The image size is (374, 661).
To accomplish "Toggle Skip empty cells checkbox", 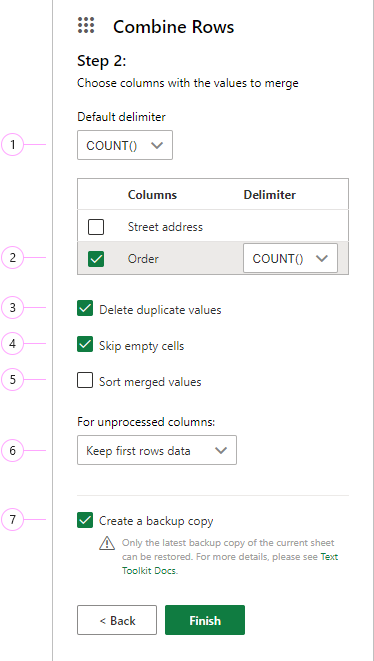I will (x=85, y=344).
